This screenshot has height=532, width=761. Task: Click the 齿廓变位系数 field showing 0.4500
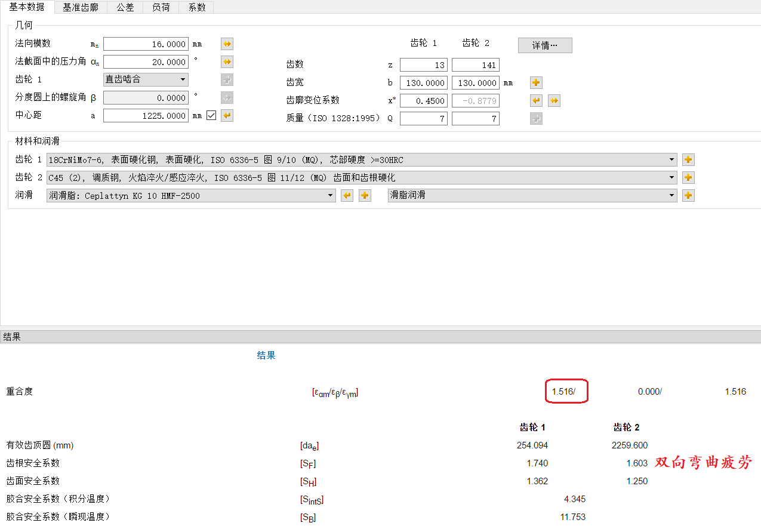click(x=424, y=101)
